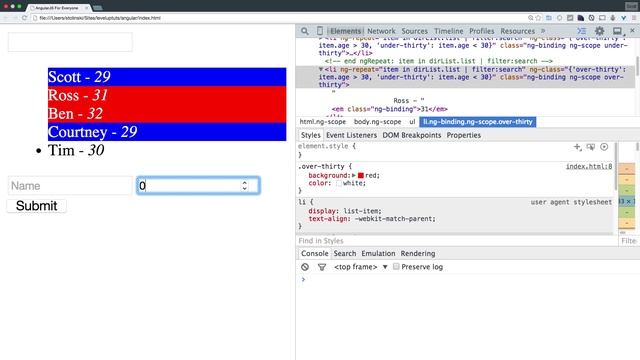Expand the background shorthand property triangle

point(353,176)
